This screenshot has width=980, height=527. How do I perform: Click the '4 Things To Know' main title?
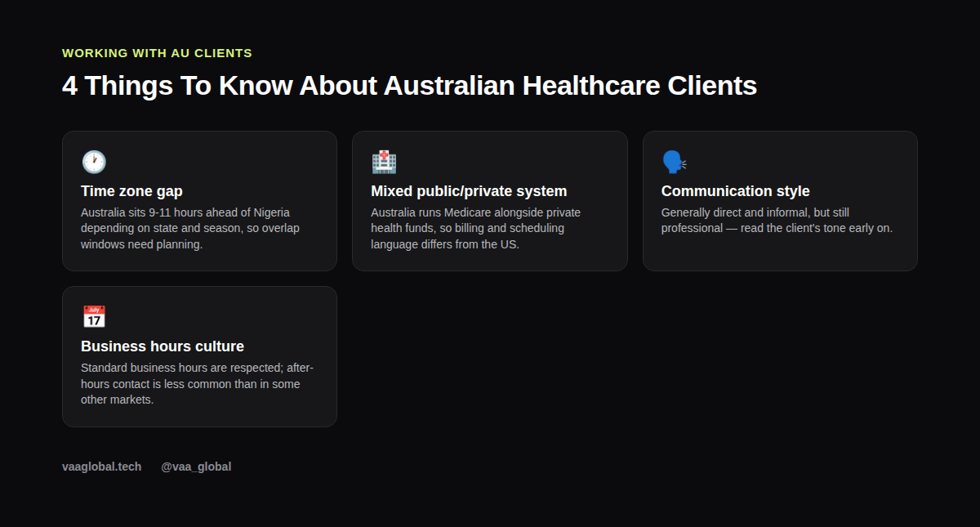point(409,86)
